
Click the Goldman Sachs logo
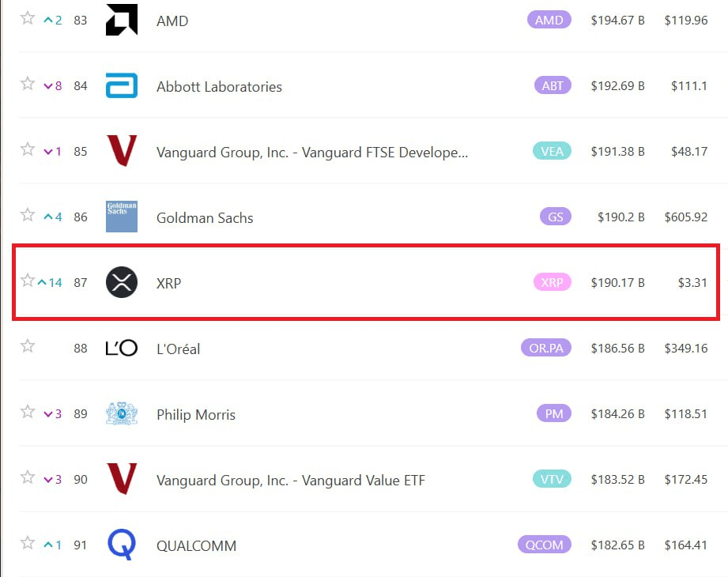pyautogui.click(x=122, y=217)
